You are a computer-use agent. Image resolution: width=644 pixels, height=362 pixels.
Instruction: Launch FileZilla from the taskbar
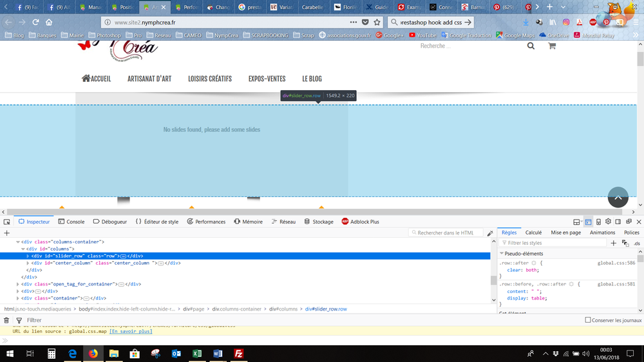point(238,354)
